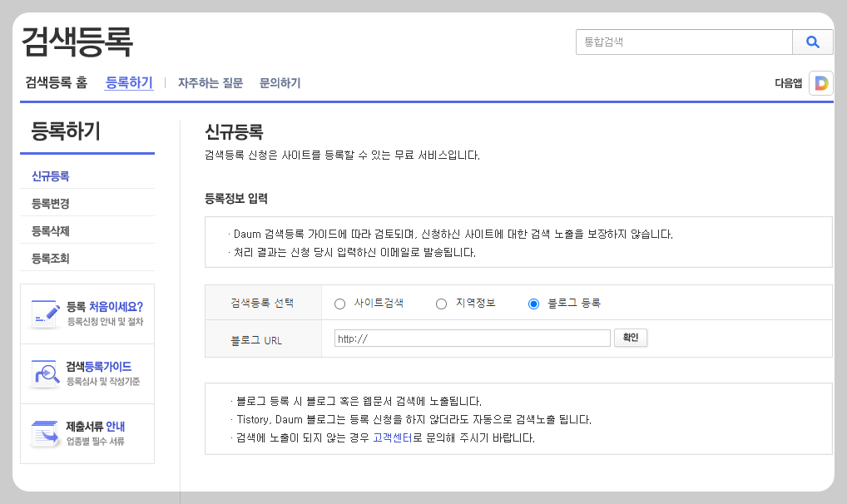The height and width of the screenshot is (504, 847).
Task: Focus the 통합검색 search field
Action: pyautogui.click(x=684, y=42)
